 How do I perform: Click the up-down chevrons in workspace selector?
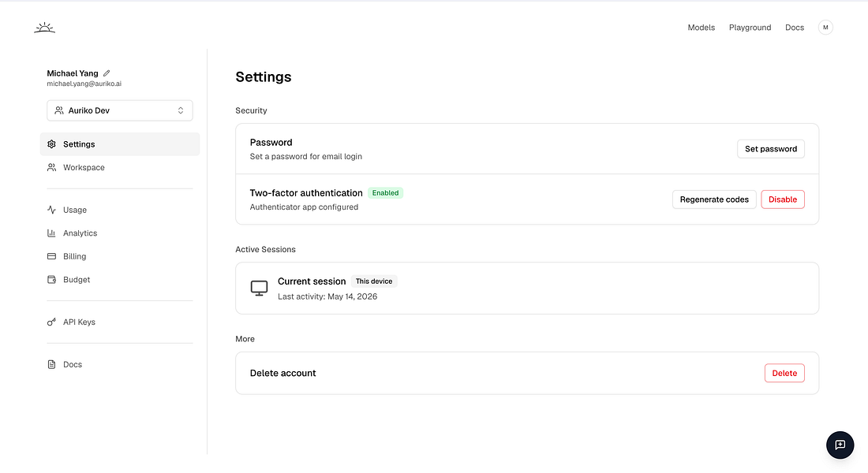[x=181, y=110]
